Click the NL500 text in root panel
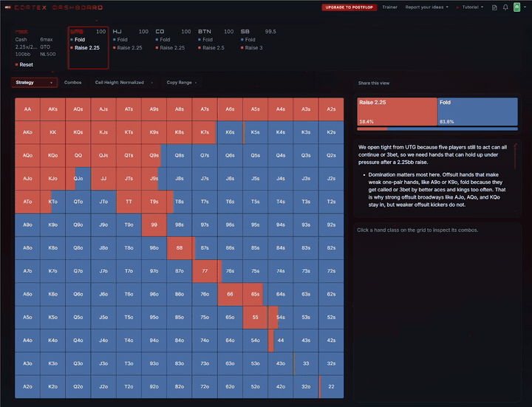The height and width of the screenshot is (407, 532). click(48, 54)
